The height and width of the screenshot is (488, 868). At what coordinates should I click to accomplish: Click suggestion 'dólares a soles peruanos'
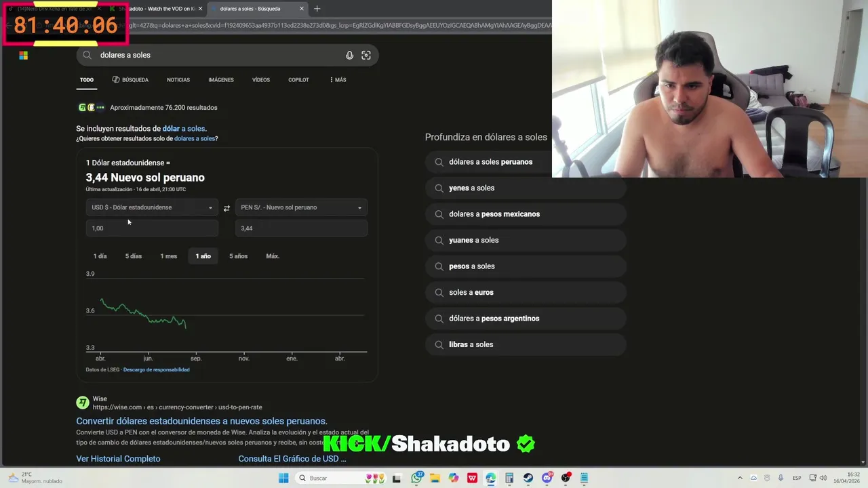(526, 162)
